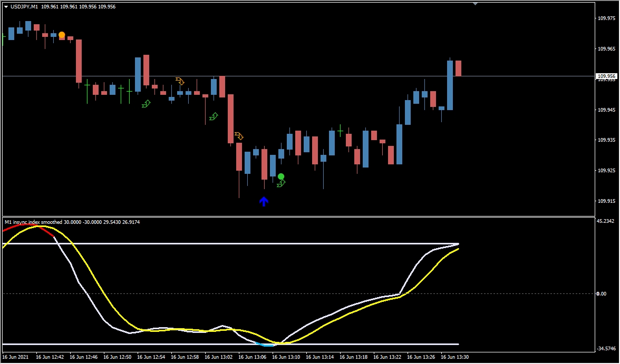620x364 pixels.
Task: Click the 16 Jun 13:06 time label
Action: tap(253, 357)
